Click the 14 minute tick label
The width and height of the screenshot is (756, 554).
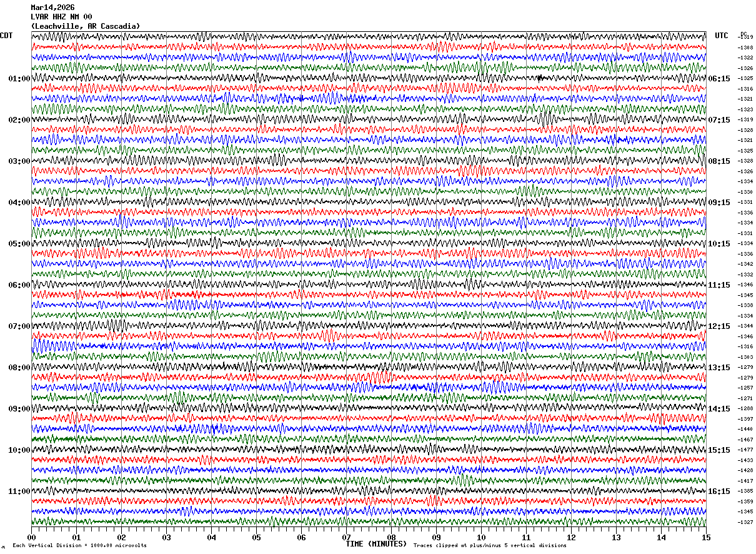tap(661, 537)
